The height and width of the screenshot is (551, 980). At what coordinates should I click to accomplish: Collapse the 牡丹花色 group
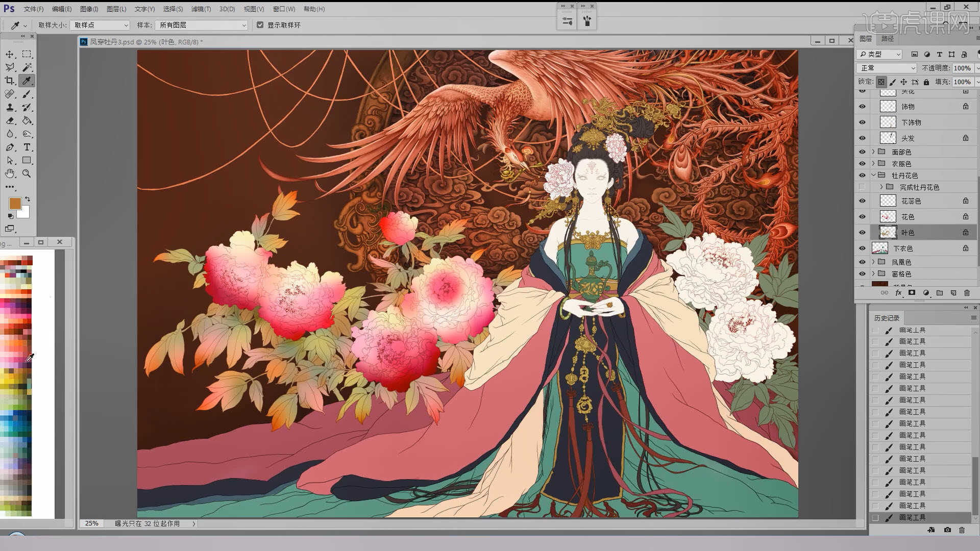coord(873,176)
